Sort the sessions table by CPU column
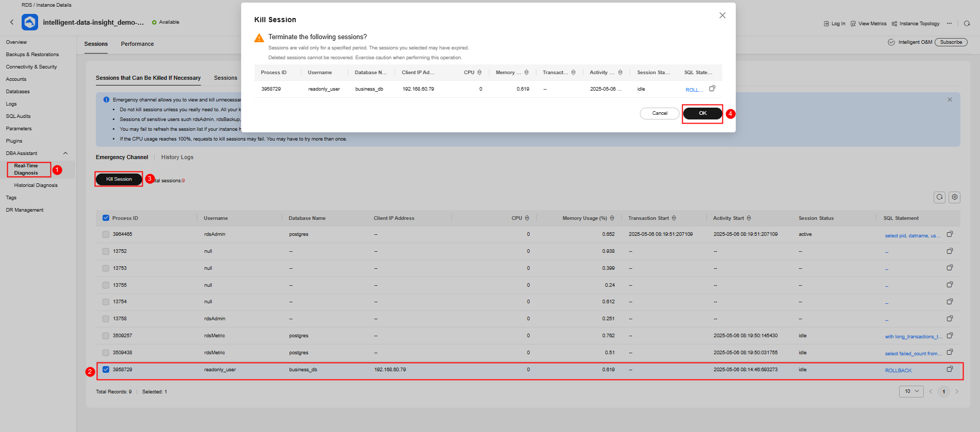Image resolution: width=980 pixels, height=432 pixels. [528, 218]
